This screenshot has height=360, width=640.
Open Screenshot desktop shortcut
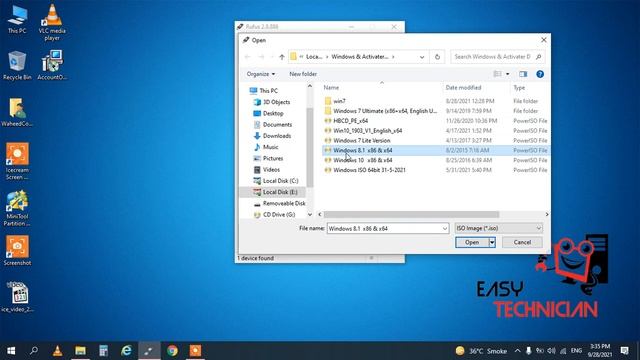[17, 251]
